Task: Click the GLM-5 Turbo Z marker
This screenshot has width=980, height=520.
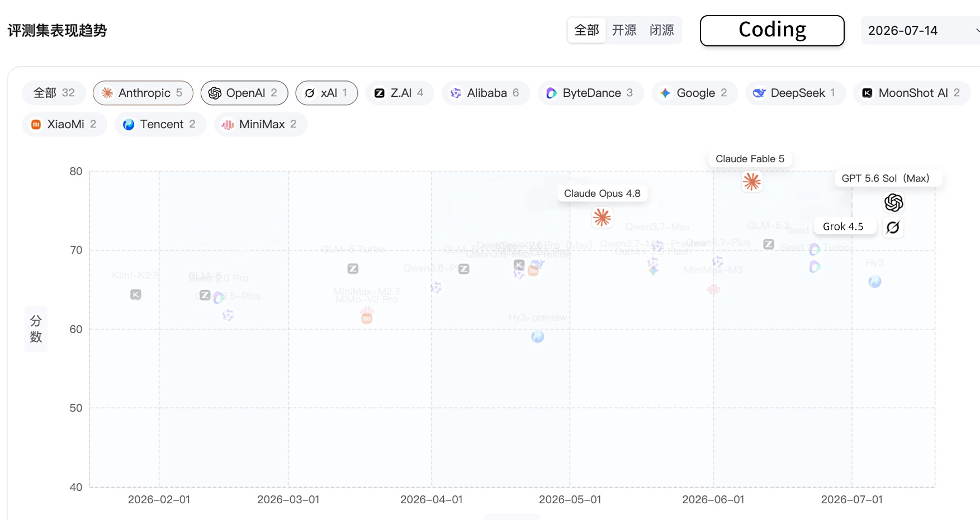Action: coord(353,269)
